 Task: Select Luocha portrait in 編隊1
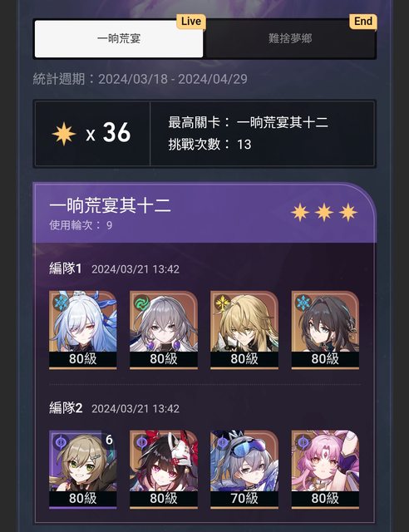tap(244, 330)
